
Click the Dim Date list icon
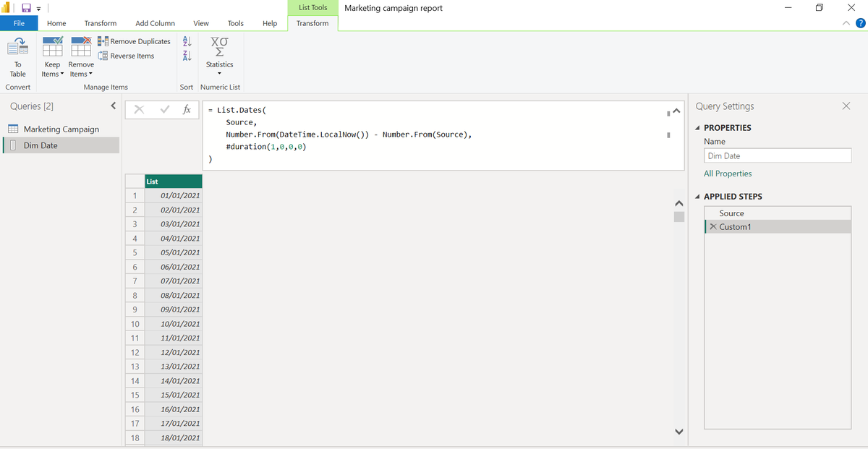(13, 145)
